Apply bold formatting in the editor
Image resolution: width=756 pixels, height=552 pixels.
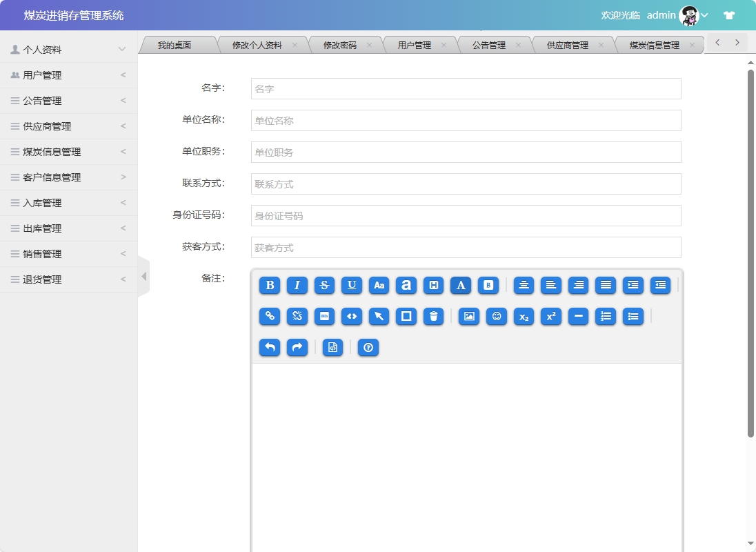coord(269,286)
